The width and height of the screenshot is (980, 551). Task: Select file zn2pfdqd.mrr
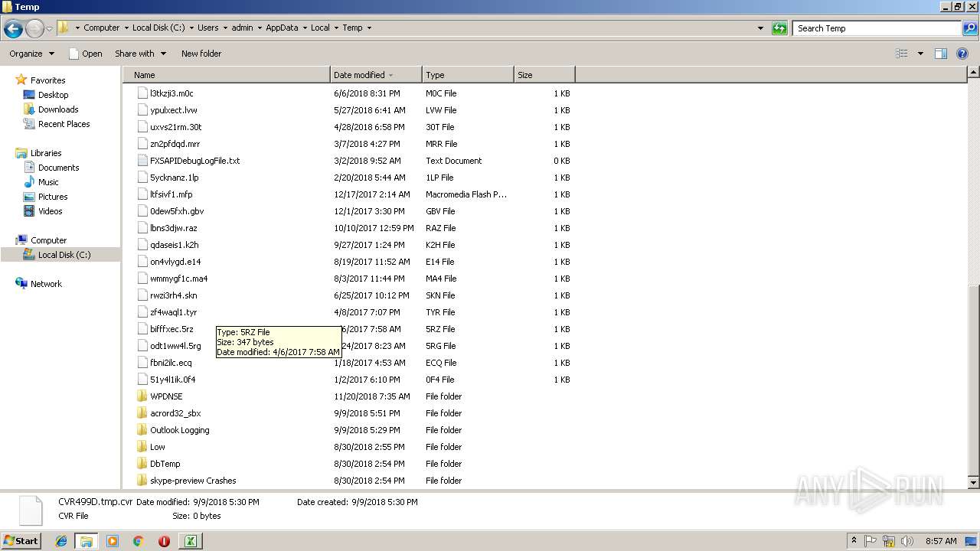(175, 144)
